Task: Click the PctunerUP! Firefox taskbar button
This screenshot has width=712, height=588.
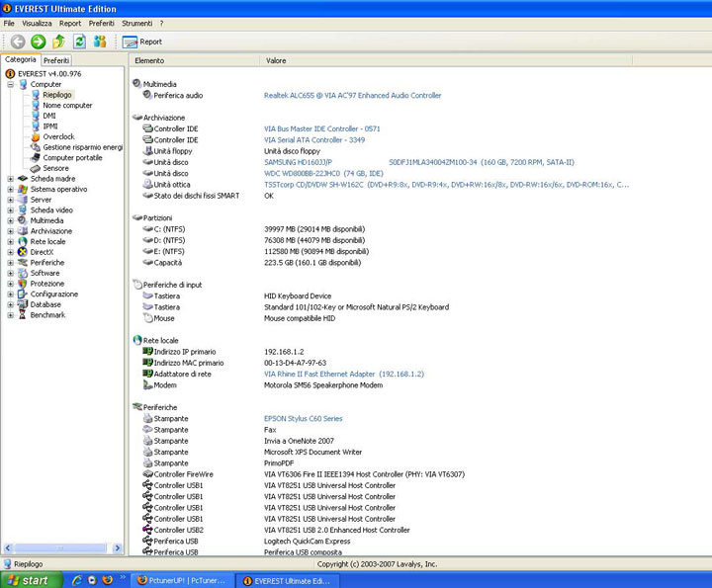Action: point(182,580)
